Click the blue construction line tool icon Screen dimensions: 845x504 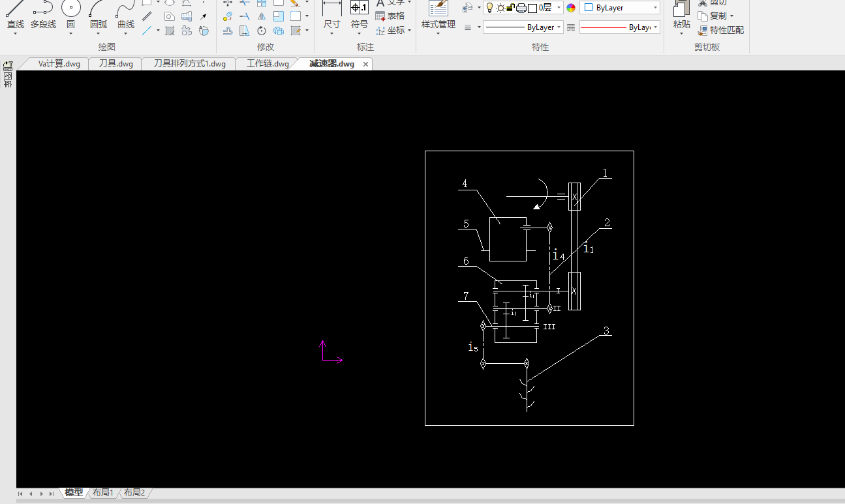coord(147,30)
